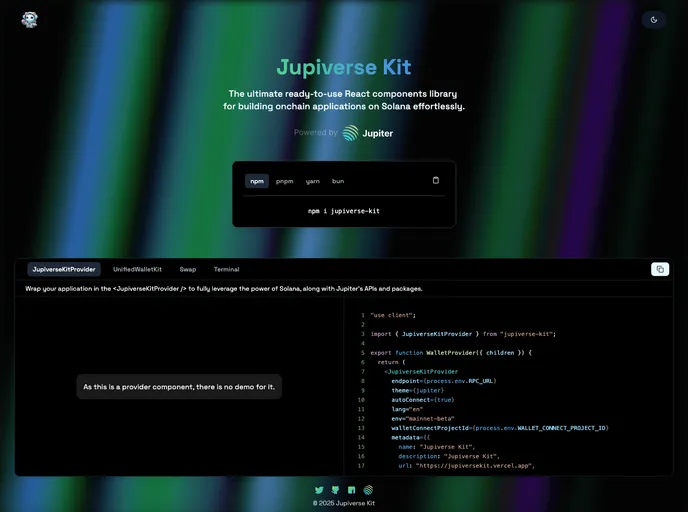Copy the npm install command

[x=436, y=180]
